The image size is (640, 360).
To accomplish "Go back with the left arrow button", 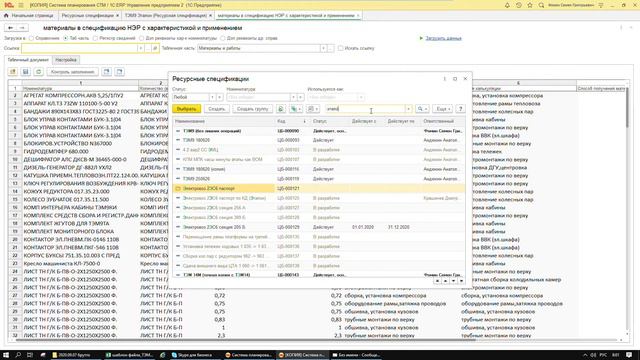I will pyautogui.click(x=11, y=28).
